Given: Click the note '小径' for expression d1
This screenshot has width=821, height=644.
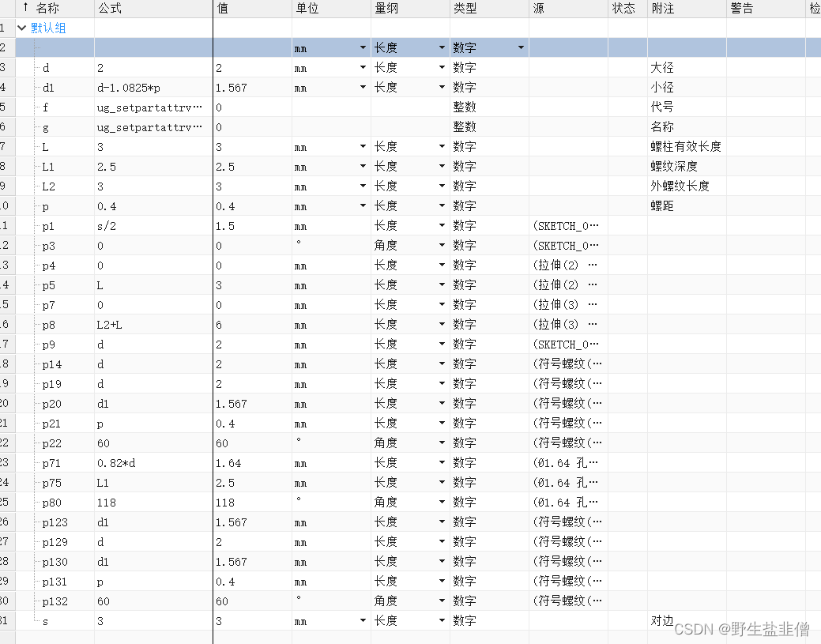Looking at the screenshot, I should point(662,87).
